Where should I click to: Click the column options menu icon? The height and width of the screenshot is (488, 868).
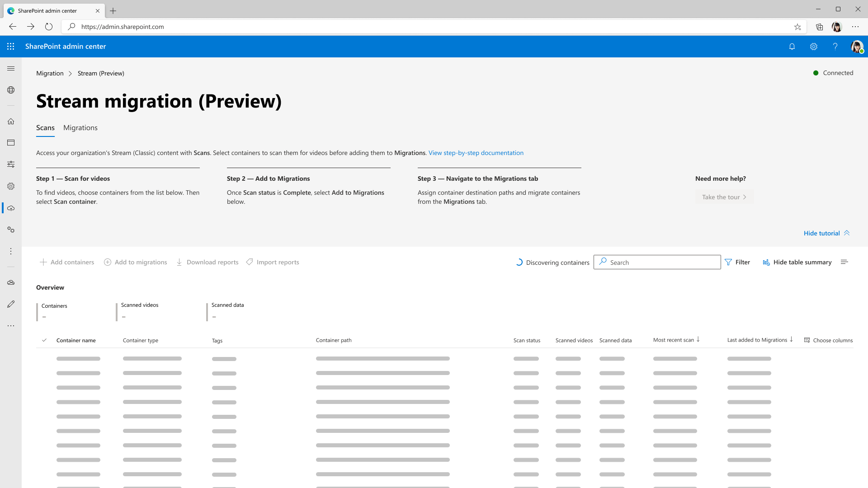pos(845,262)
